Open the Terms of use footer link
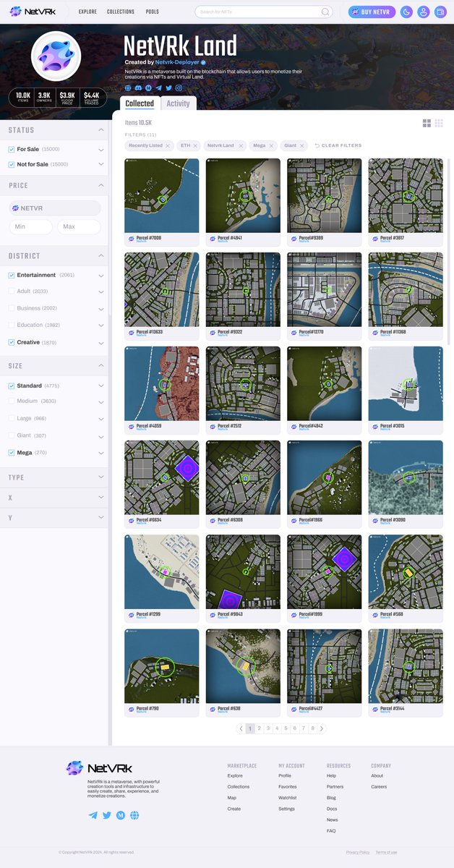The image size is (454, 868). click(386, 852)
